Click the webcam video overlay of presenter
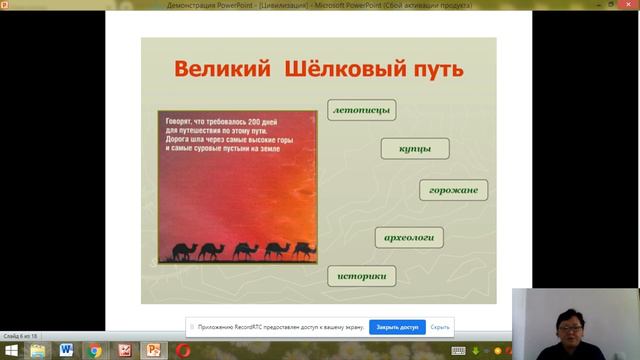640x360 pixels. (576, 324)
